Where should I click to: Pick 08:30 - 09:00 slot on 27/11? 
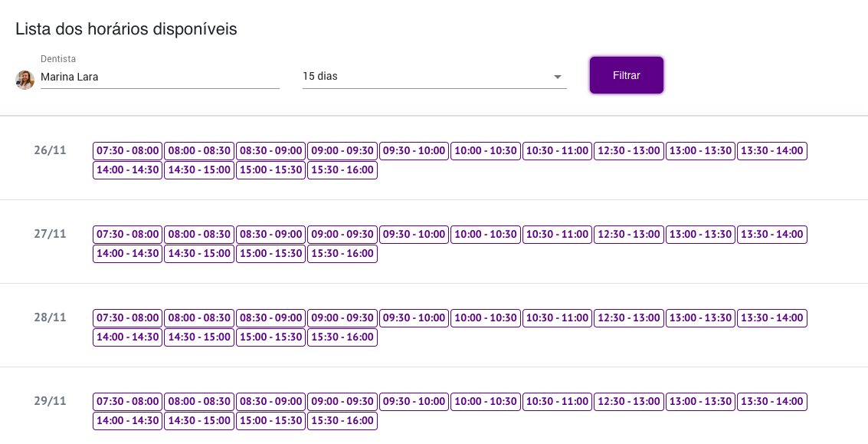coord(270,235)
